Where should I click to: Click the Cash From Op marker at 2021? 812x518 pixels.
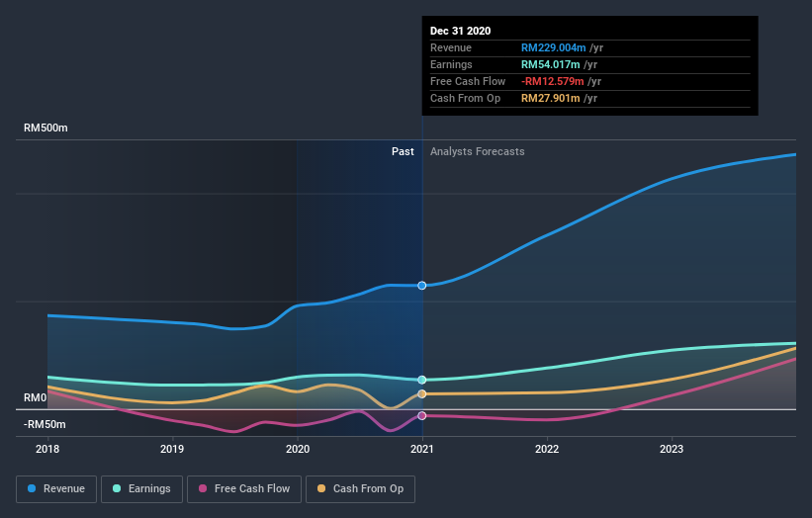tap(422, 393)
